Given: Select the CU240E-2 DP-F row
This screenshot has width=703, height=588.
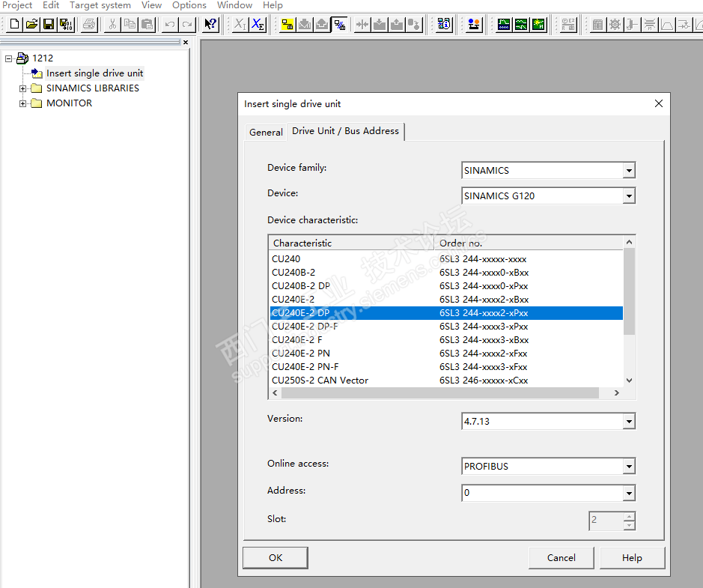Looking at the screenshot, I should coord(446,327).
